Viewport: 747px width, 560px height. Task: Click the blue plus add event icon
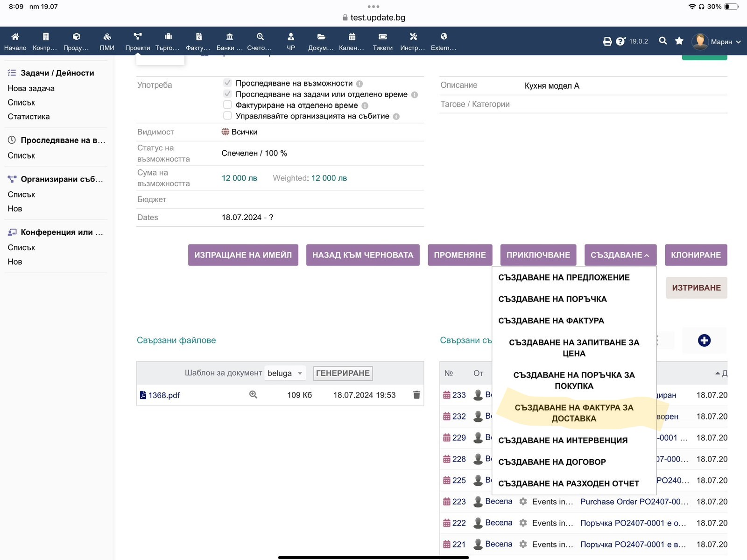[x=704, y=341]
